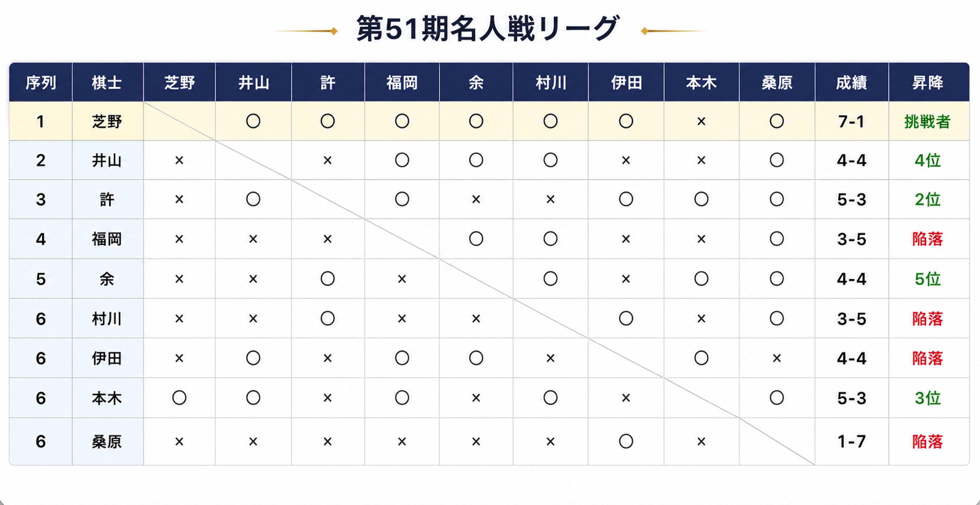Click the 井山 player name cell
Viewport: 980px width, 505px height.
[108, 160]
